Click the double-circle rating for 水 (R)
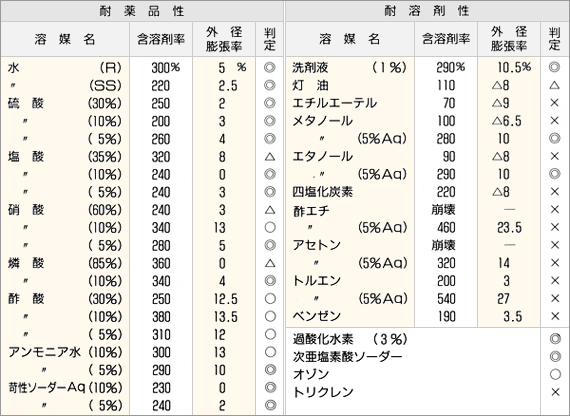The image size is (570, 416). tap(269, 68)
